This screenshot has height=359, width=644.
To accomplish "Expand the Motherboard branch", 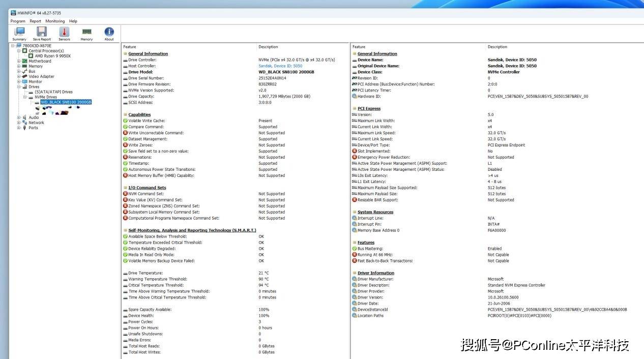I will [x=19, y=61].
